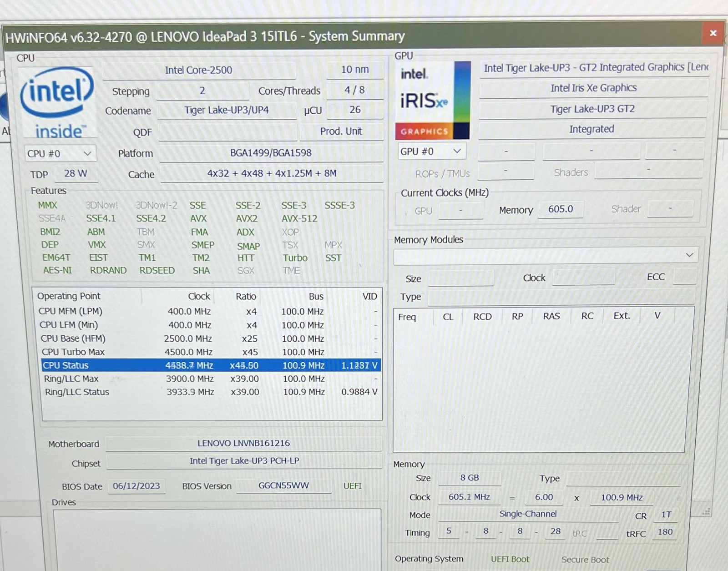Click the Operating Point column header
728x571 pixels.
pyautogui.click(x=69, y=296)
